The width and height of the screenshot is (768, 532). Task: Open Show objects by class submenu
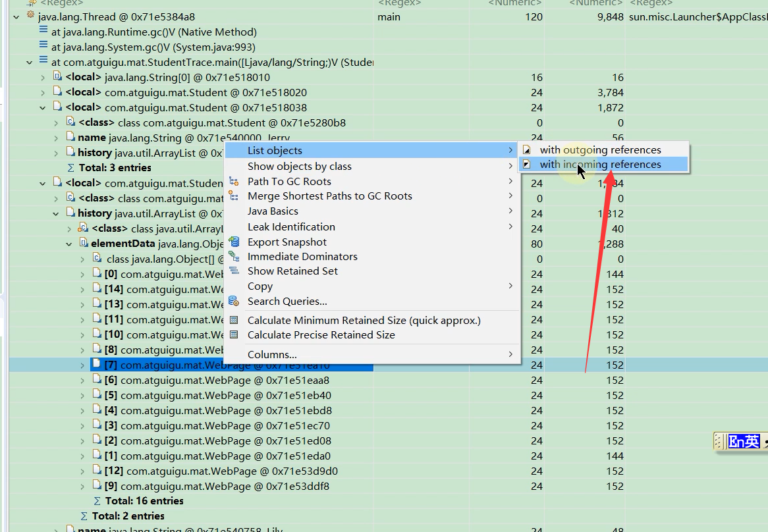(371, 167)
